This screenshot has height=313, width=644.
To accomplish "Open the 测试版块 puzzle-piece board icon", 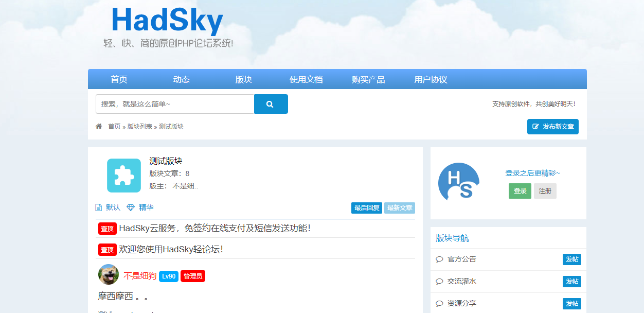I will click(x=124, y=176).
